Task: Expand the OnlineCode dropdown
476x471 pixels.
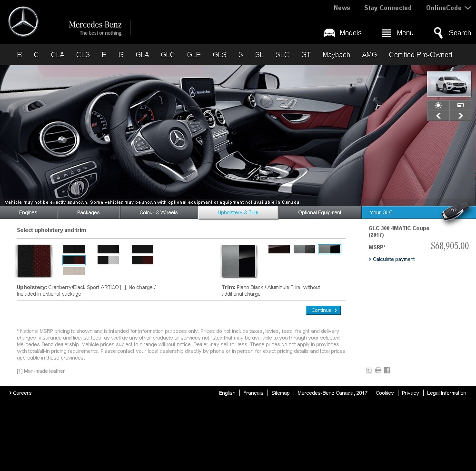Action: click(x=448, y=8)
